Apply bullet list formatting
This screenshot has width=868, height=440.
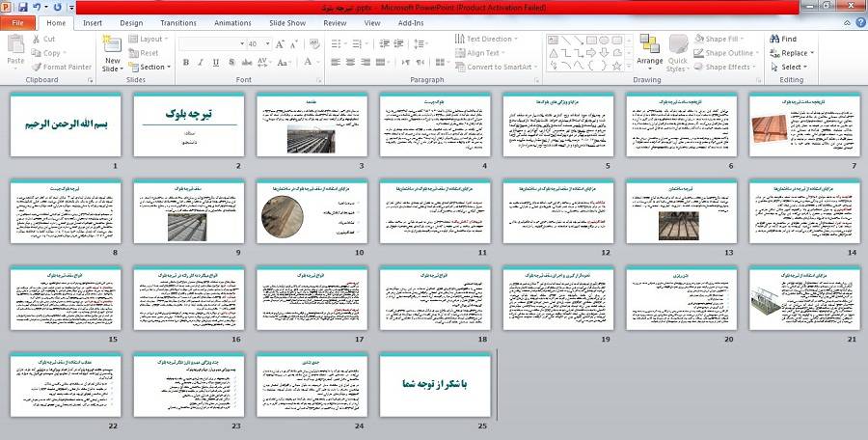pos(338,43)
